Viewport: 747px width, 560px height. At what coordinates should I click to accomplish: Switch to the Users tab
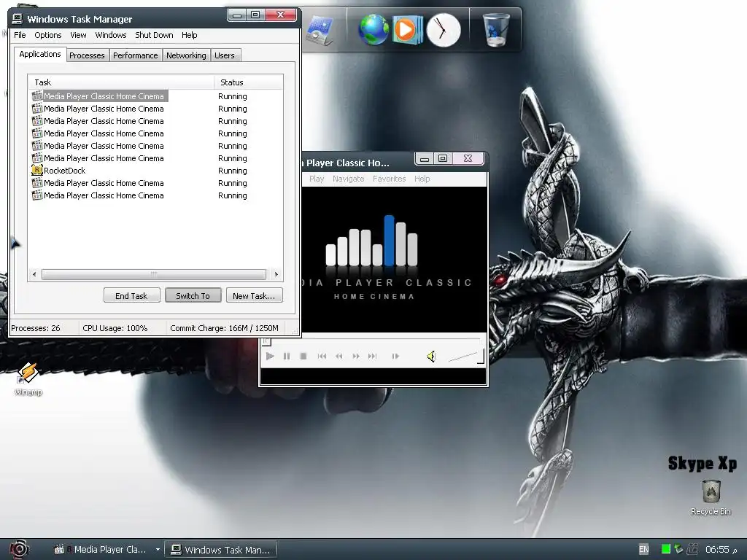[x=225, y=55]
